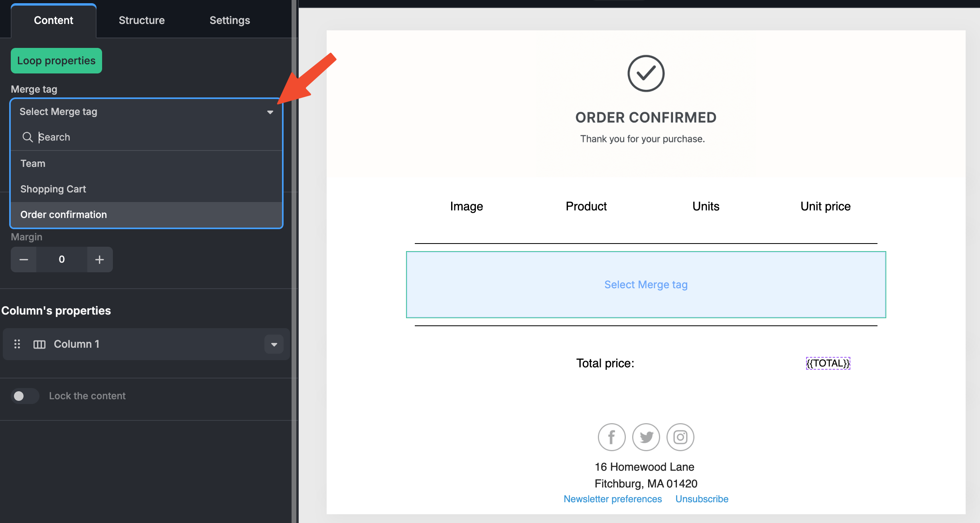Collapse the Select Merge tag dropdown arrow
This screenshot has height=523, width=980.
(x=270, y=112)
